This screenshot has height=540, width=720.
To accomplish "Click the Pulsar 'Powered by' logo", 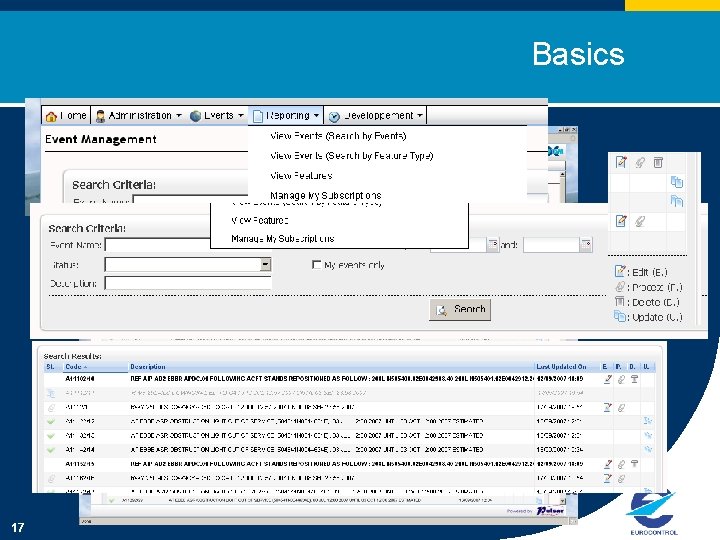I will [550, 511].
